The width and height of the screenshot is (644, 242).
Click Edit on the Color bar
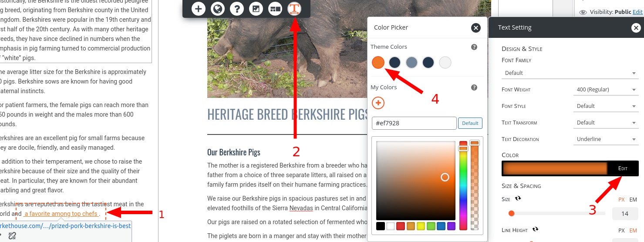(623, 168)
